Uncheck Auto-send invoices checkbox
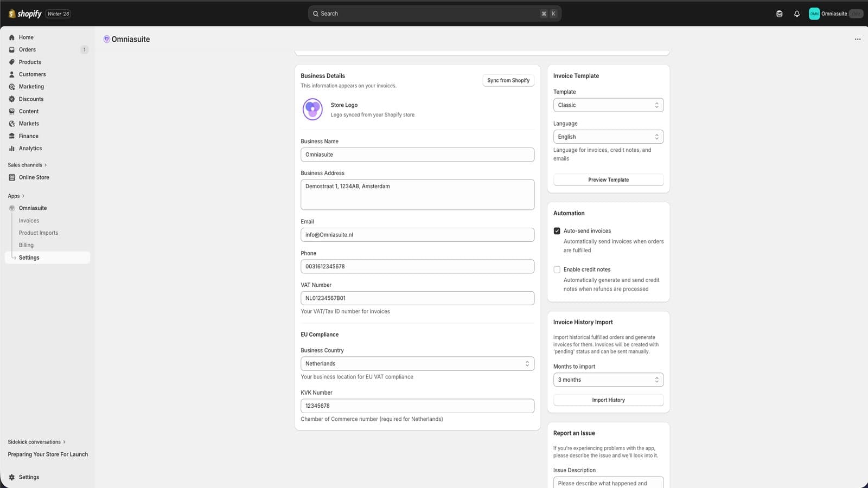Viewport: 868px width, 488px height. click(x=557, y=231)
